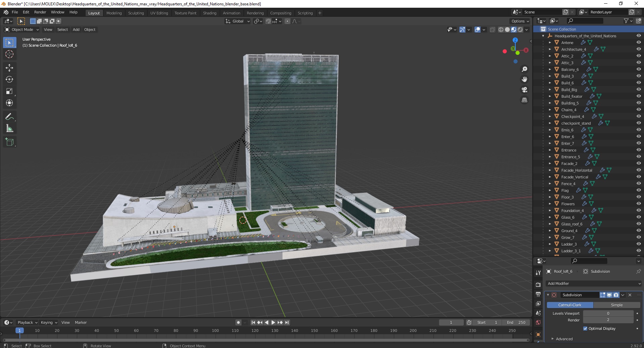Play the animation forward

point(273,322)
